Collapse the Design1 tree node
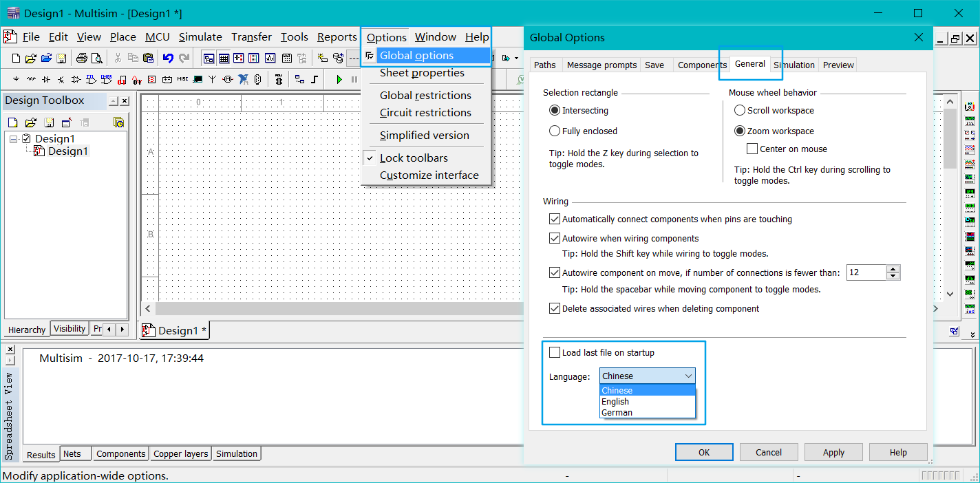 13,139
